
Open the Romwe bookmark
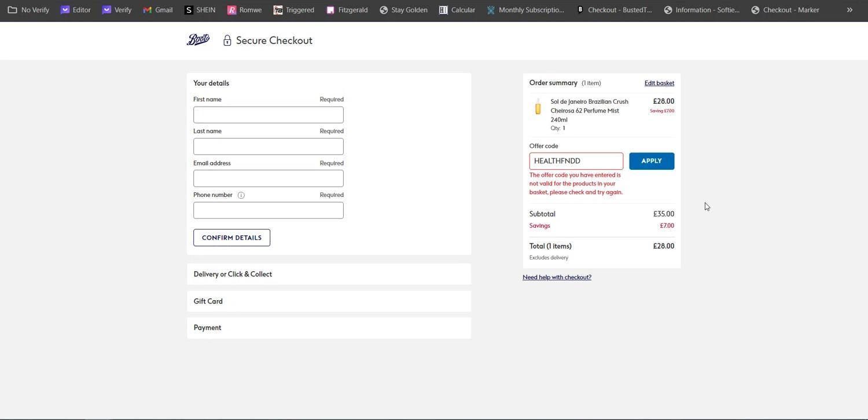click(244, 10)
